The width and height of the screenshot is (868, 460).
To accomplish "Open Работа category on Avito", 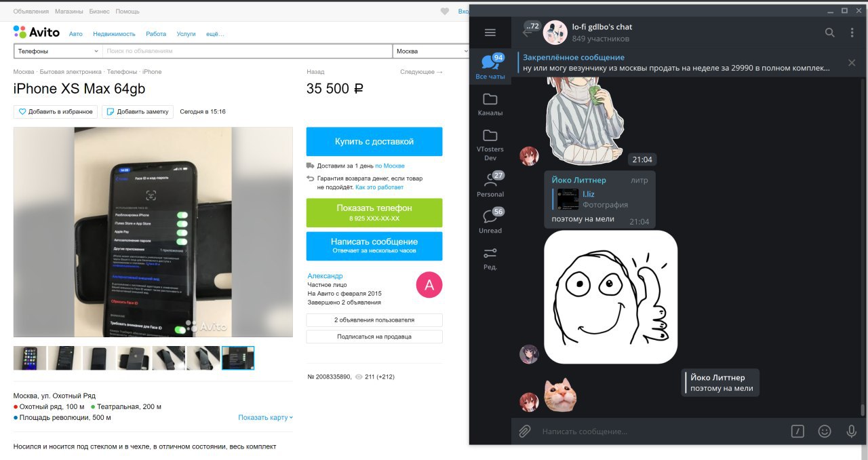I will click(x=156, y=34).
